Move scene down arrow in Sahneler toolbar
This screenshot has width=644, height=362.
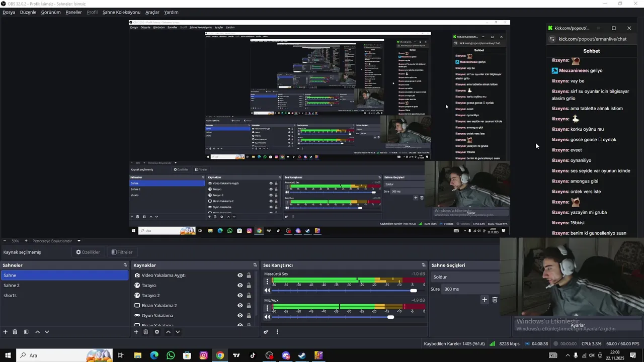47,332
